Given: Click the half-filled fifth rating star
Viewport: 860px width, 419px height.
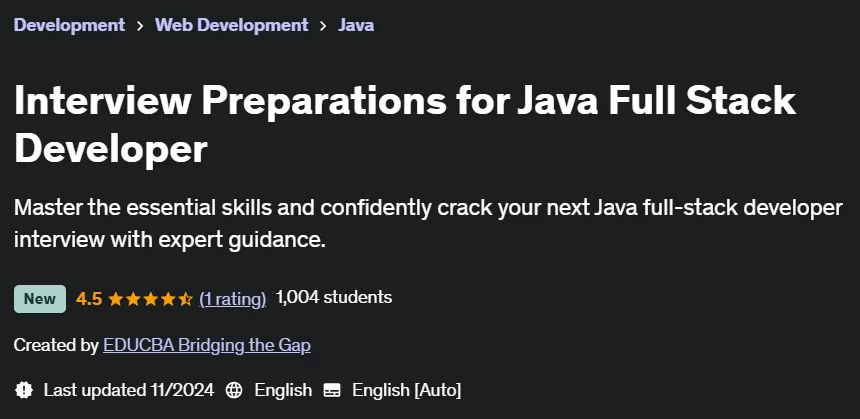Looking at the screenshot, I should pyautogui.click(x=185, y=299).
